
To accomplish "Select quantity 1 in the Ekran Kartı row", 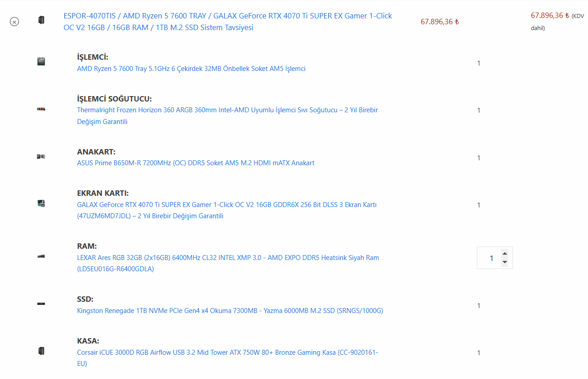I will pos(479,205).
